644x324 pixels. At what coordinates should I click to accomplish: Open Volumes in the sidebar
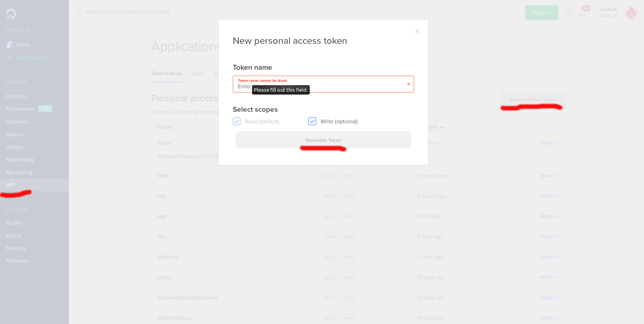click(16, 122)
